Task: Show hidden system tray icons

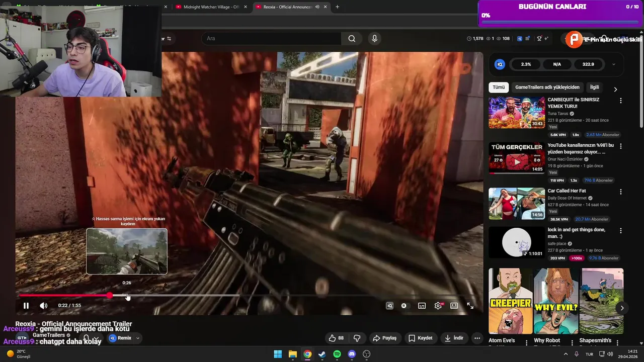Action: tap(566, 354)
